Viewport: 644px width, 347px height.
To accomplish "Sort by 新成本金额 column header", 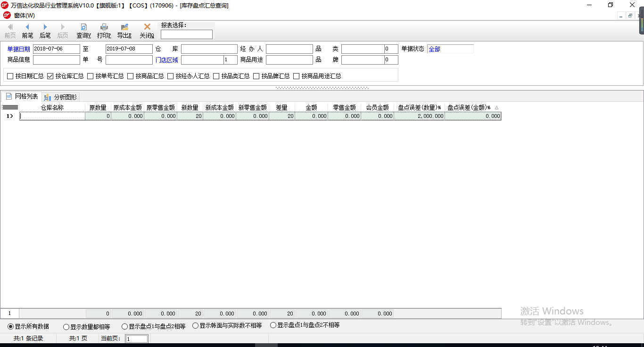I will (x=220, y=107).
